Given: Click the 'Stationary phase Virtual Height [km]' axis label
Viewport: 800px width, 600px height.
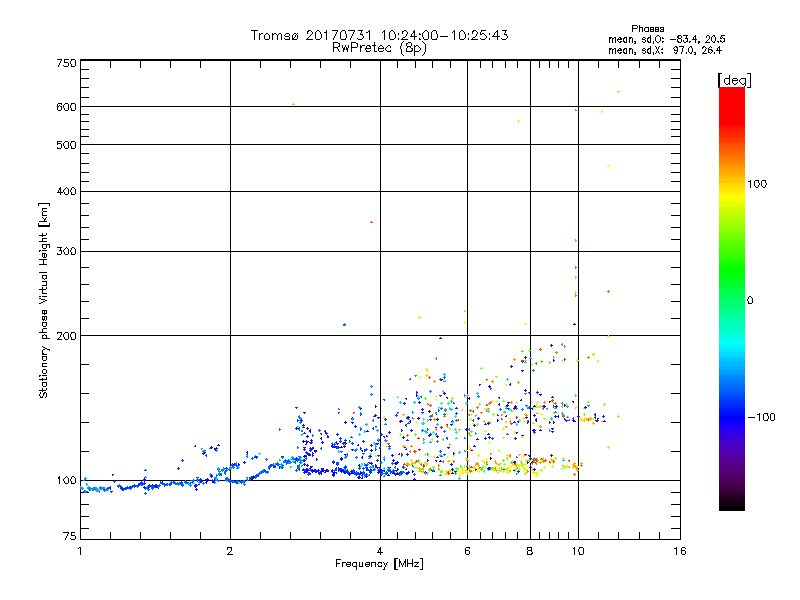Looking at the screenshot, I should [x=43, y=300].
